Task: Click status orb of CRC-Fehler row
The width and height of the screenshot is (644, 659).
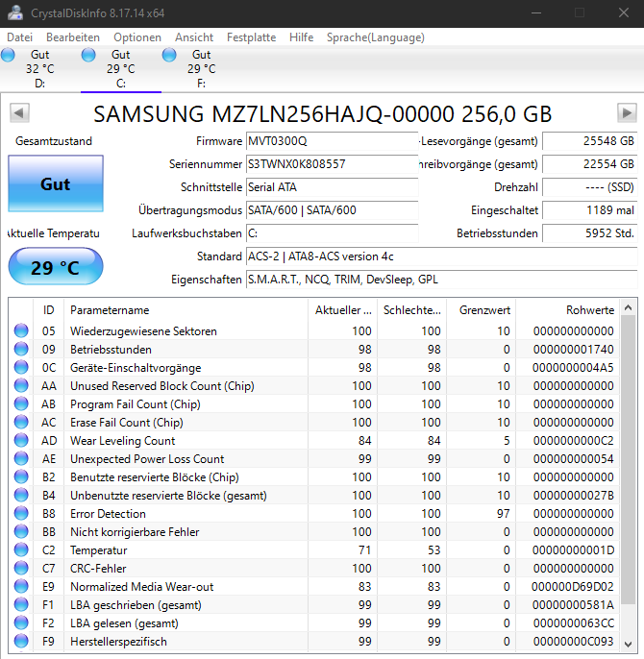Action: tap(21, 569)
